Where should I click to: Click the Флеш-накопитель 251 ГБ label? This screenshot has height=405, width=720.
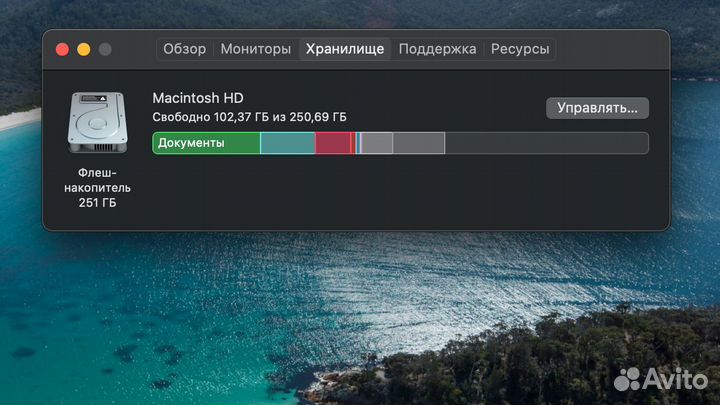[x=97, y=187]
